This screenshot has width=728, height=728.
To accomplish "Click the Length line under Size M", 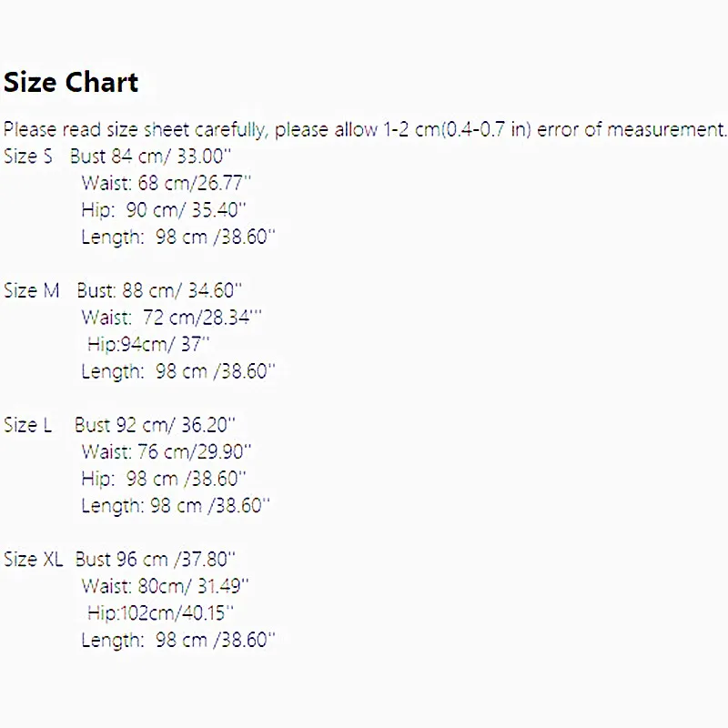I will [177, 371].
